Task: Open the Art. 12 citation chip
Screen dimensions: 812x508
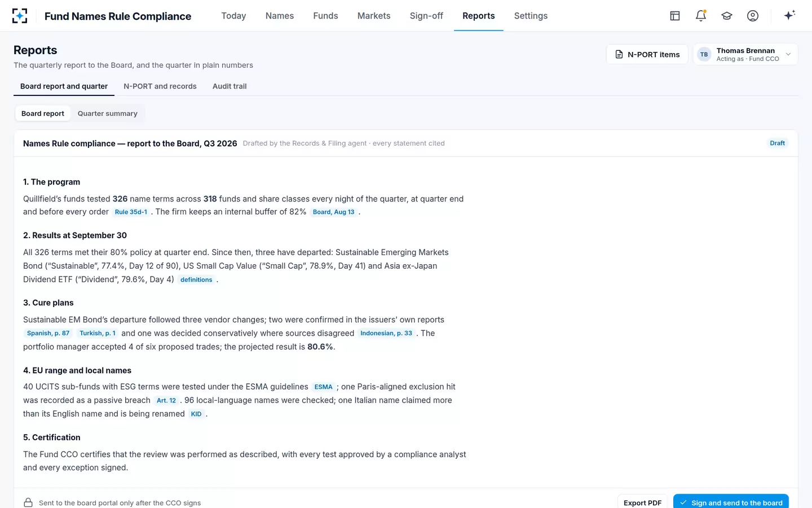Action: [166, 401]
